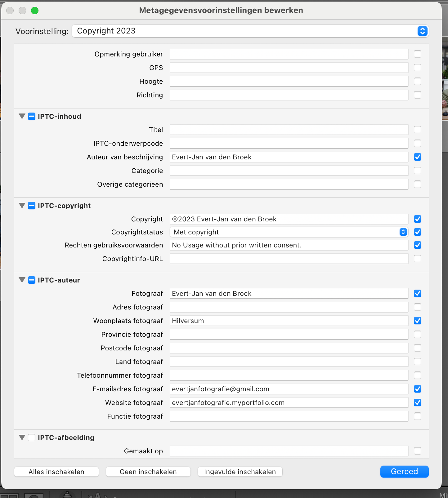Open the Voorinstelling preset dropdown
This screenshot has width=448, height=498.
(x=250, y=31)
